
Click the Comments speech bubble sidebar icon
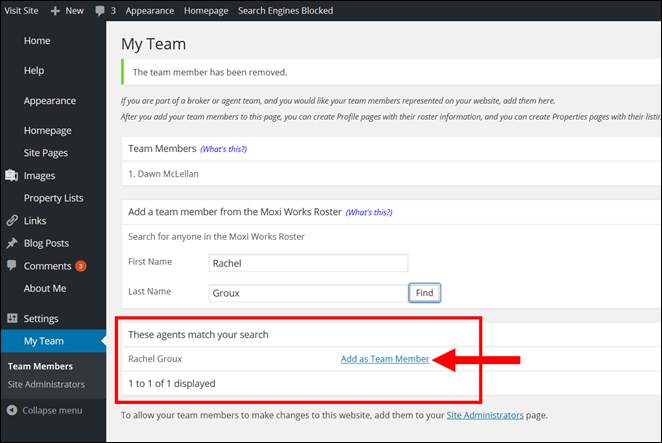(11, 266)
